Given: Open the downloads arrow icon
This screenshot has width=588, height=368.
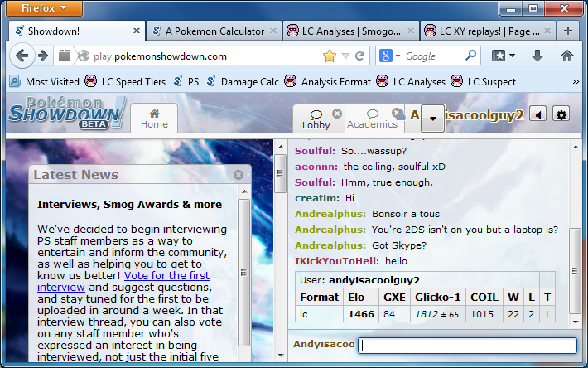Looking at the screenshot, I should coord(537,56).
